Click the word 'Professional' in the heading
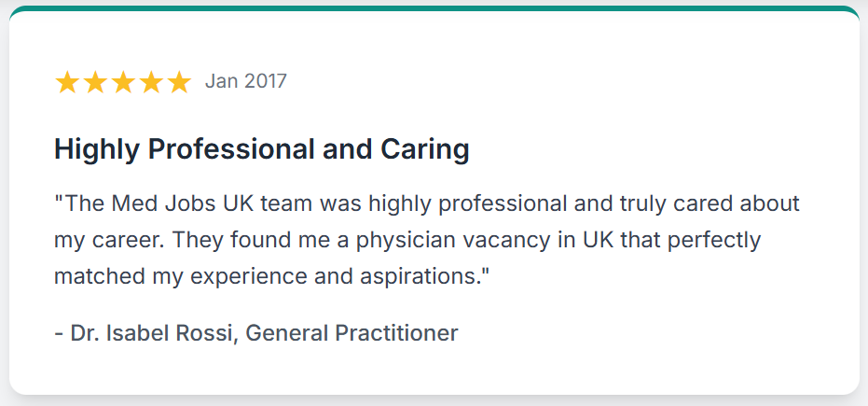The width and height of the screenshot is (868, 406). [x=228, y=149]
